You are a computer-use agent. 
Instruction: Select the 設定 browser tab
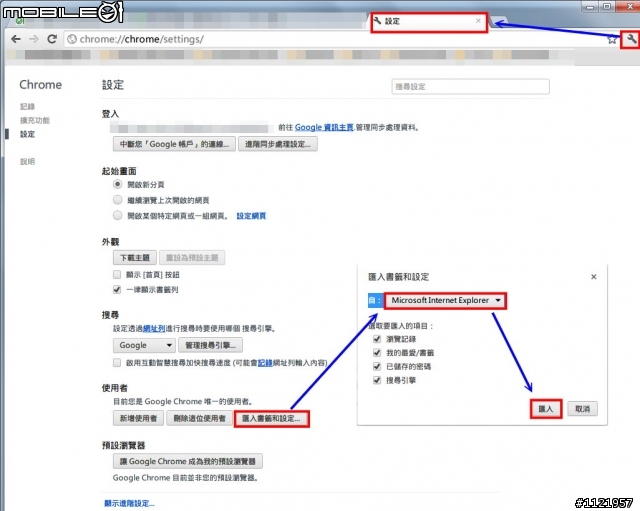429,22
